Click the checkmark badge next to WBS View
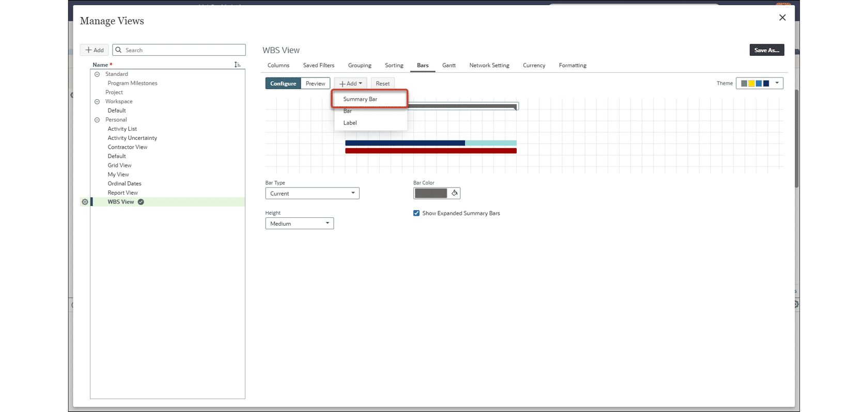 coord(141,202)
